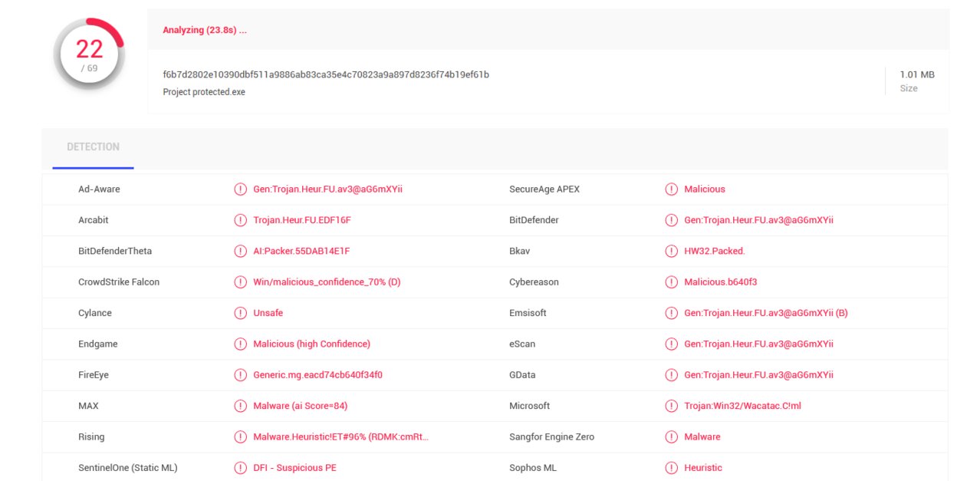
Task: Select the Bkav engine name
Action: (520, 251)
